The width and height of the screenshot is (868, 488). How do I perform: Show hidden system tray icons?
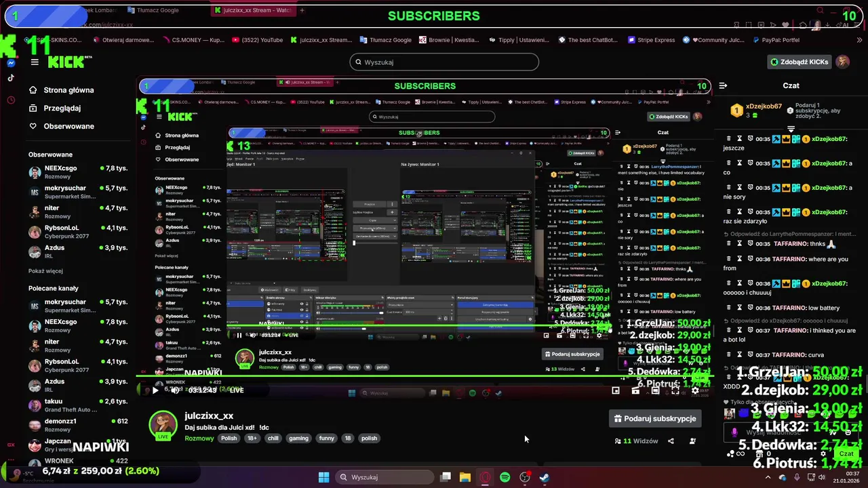[768, 477]
